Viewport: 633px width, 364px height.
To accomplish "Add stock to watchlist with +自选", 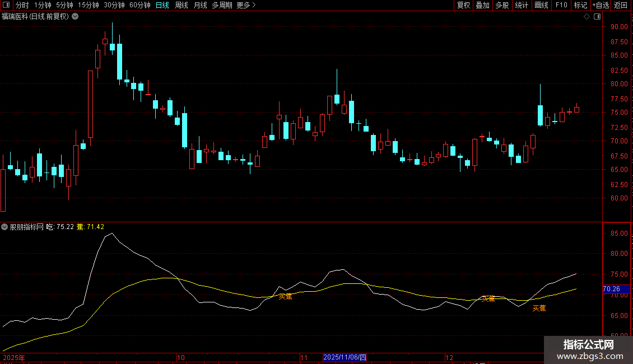I will [x=601, y=5].
